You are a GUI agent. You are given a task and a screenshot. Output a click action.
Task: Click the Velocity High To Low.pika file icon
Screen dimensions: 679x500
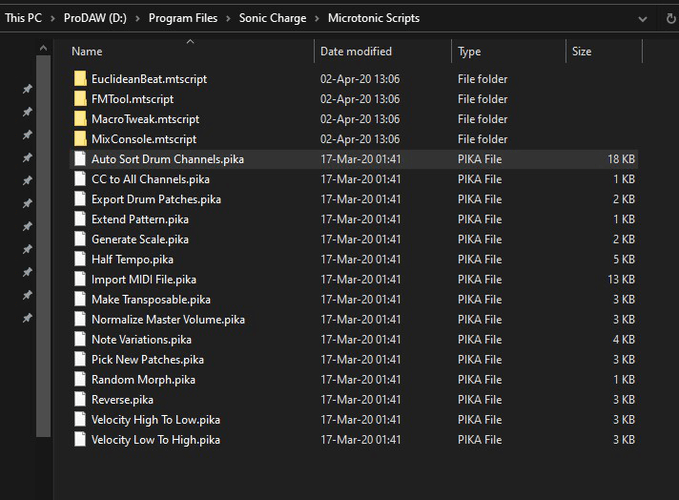tap(80, 419)
